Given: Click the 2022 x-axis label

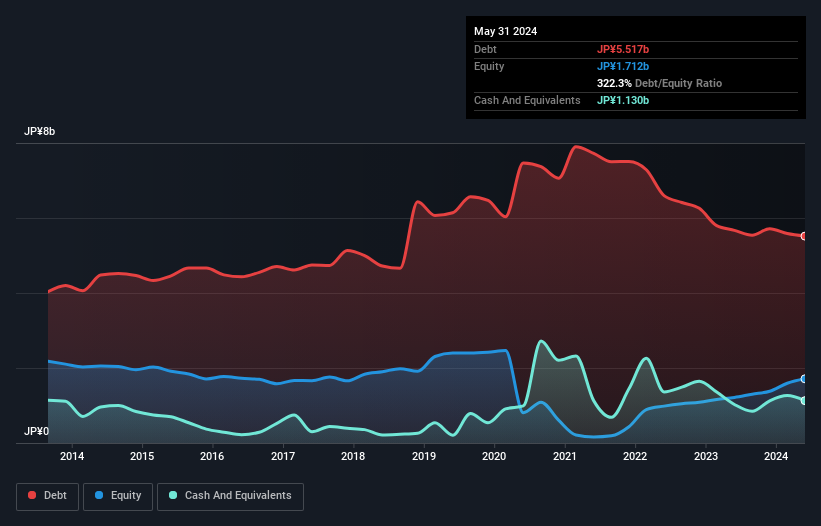Looking at the screenshot, I should pyautogui.click(x=635, y=456).
